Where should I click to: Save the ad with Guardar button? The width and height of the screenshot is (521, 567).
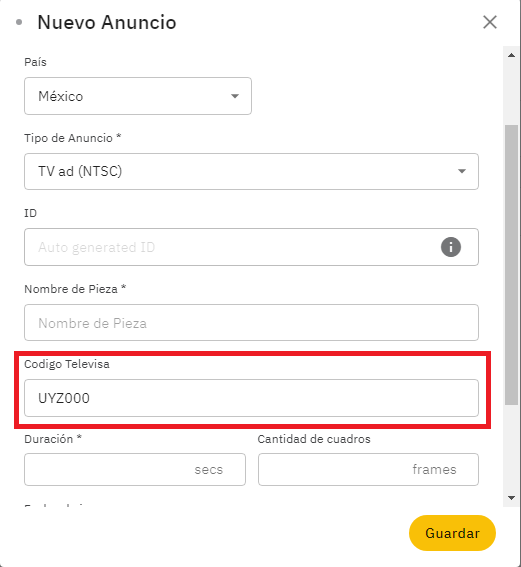tap(452, 533)
